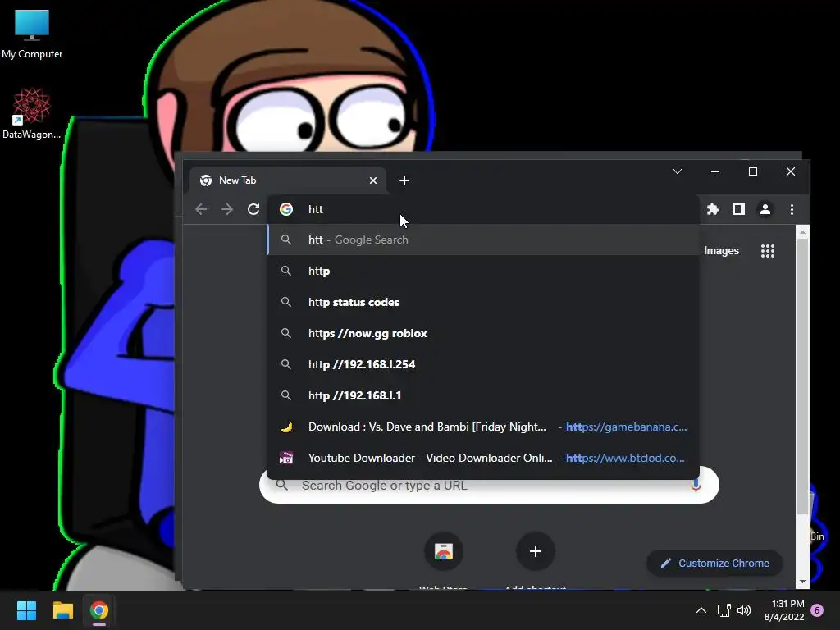Expand the system tray hidden icons chevron
The image size is (840, 630).
[x=701, y=610]
